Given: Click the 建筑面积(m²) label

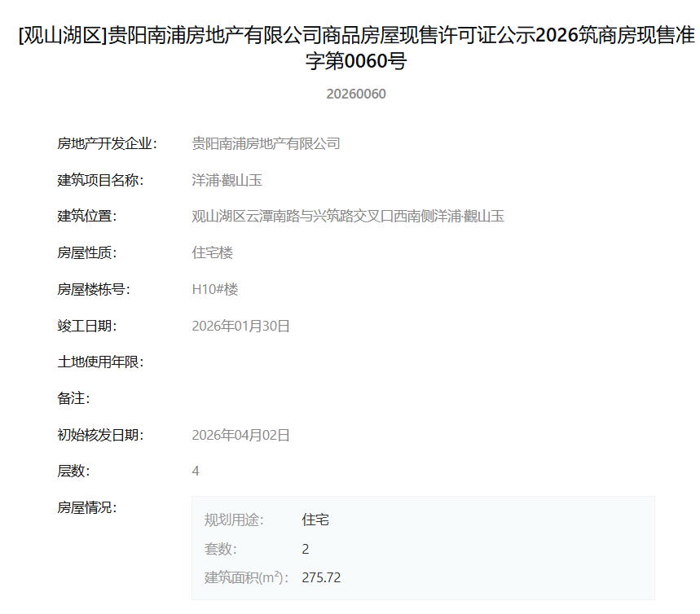Looking at the screenshot, I should pos(246,578).
